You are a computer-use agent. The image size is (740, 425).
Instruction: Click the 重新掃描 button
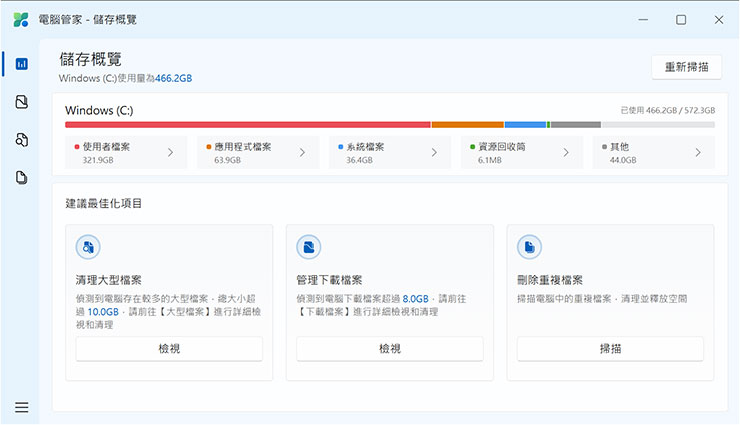click(686, 67)
